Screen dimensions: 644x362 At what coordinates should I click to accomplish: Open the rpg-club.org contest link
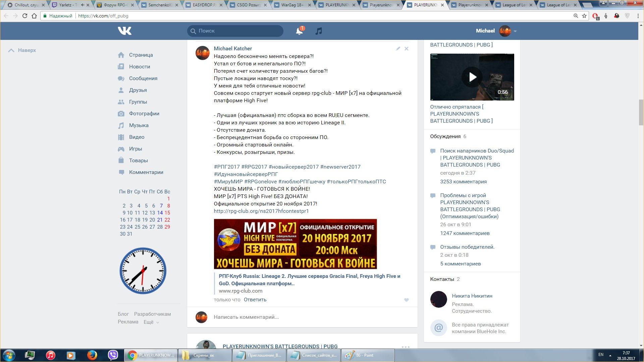coord(261,211)
